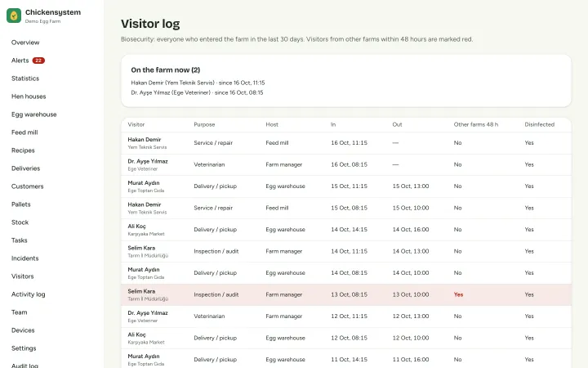Screen dimensions: 588x368
Task: Click the red Yes in Other farms column
Action: click(458, 294)
